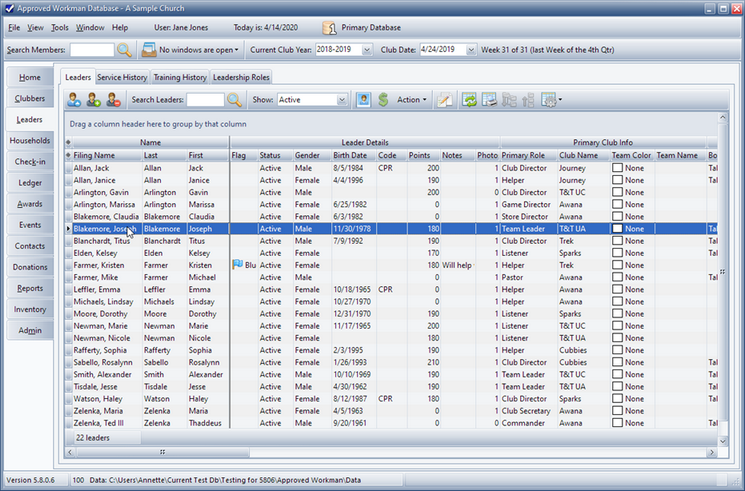Open the Action dropdown menu

411,100
